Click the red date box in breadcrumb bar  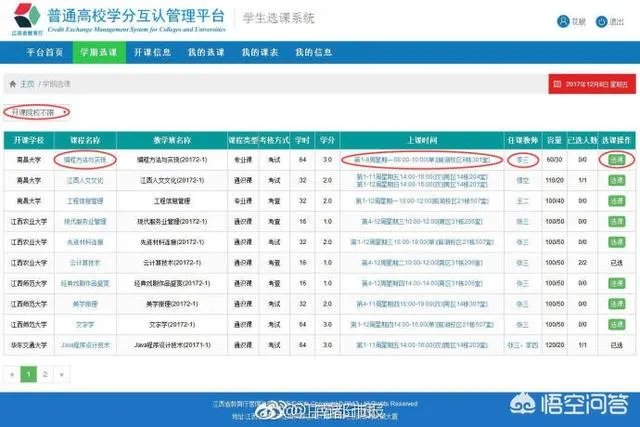(592, 84)
